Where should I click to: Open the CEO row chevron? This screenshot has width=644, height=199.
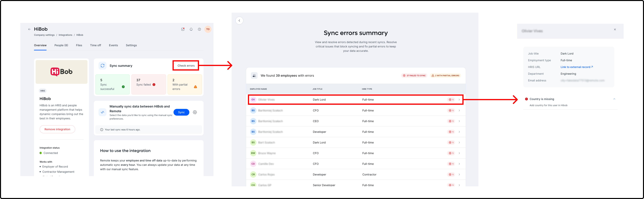(x=459, y=121)
